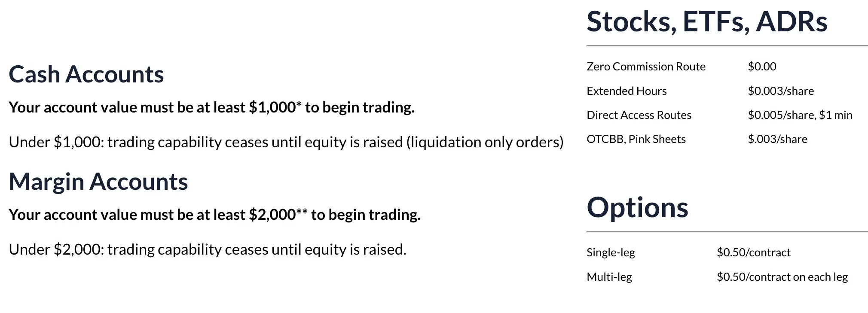
Task: Select the Single-leg options label
Action: 611,252
